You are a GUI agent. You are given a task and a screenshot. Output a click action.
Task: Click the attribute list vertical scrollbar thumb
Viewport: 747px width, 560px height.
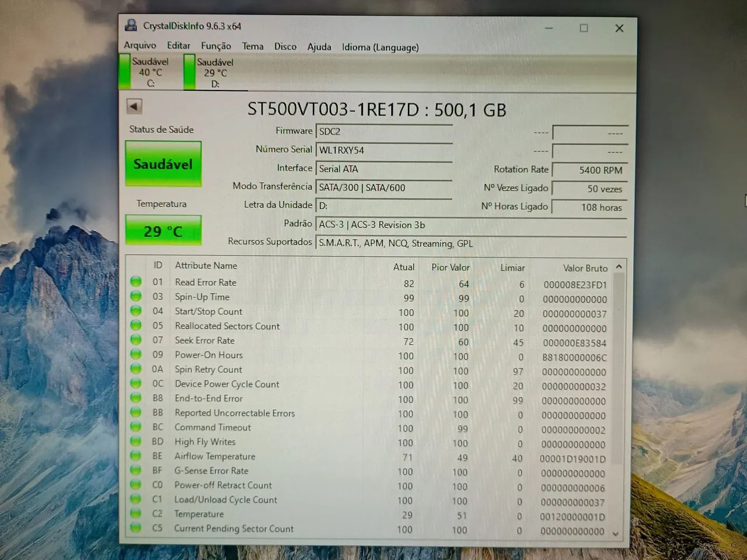[619, 367]
